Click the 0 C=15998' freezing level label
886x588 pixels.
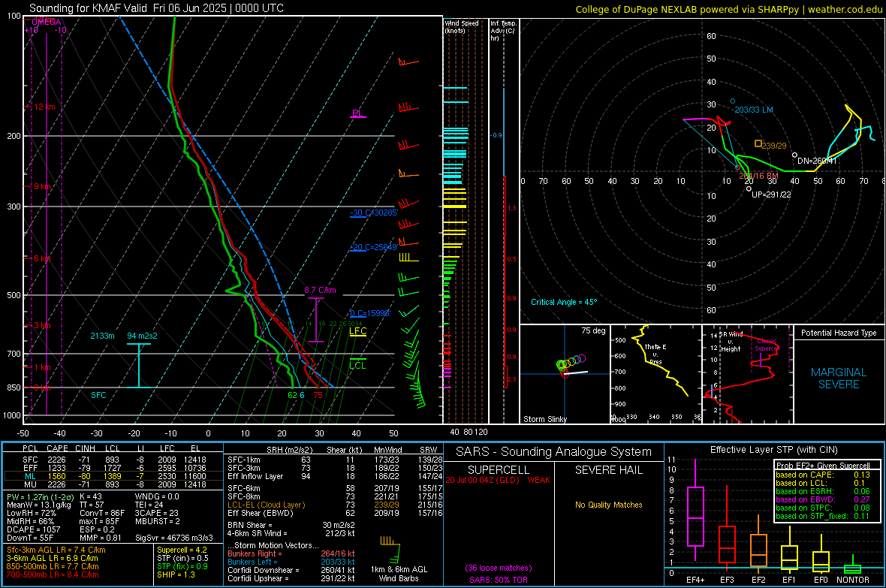point(369,313)
